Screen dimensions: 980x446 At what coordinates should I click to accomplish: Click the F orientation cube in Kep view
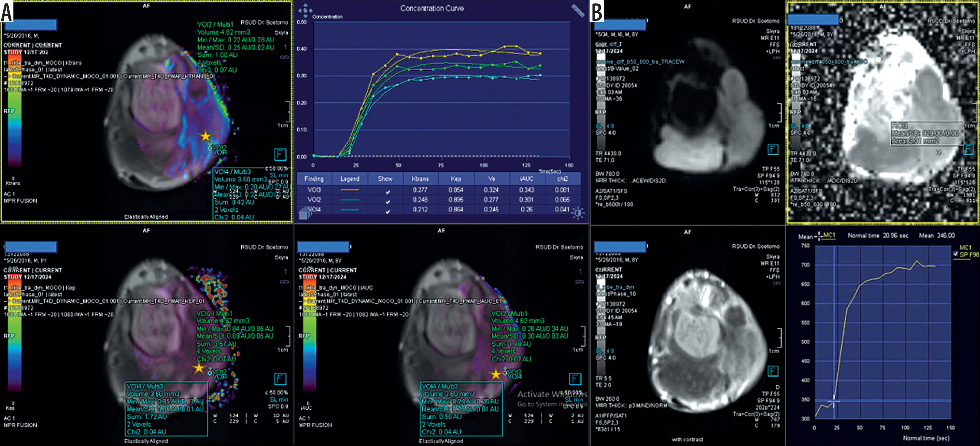pos(280,379)
